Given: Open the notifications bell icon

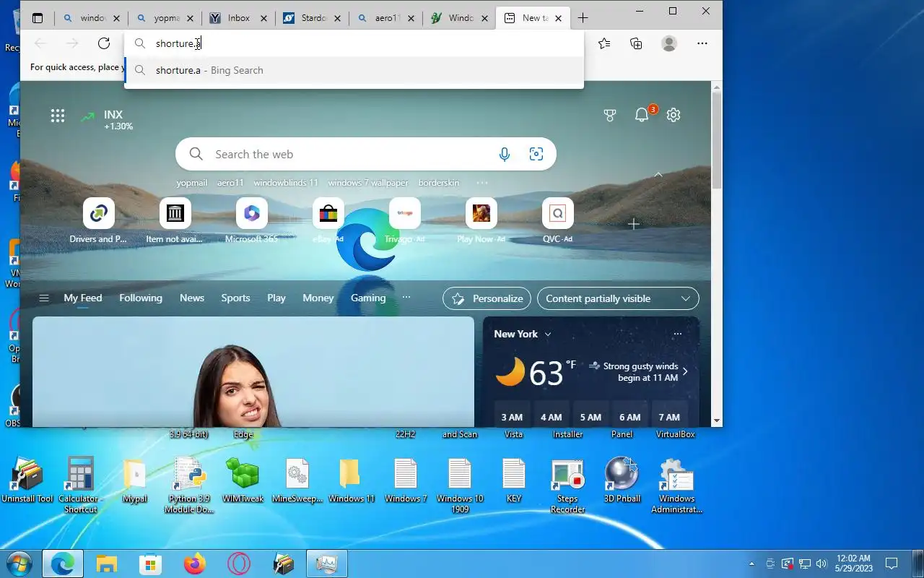Looking at the screenshot, I should point(642,115).
